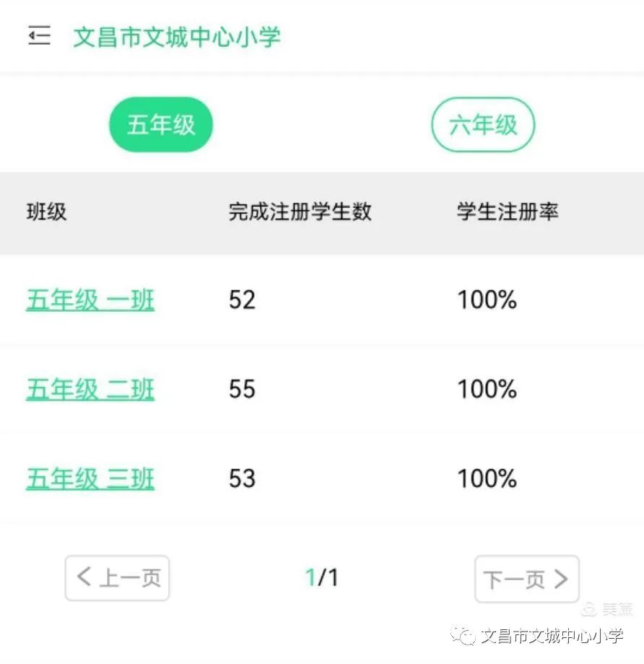Click the 完成注册学生数 column header
Viewport: 644px width, 664px height.
(x=300, y=212)
